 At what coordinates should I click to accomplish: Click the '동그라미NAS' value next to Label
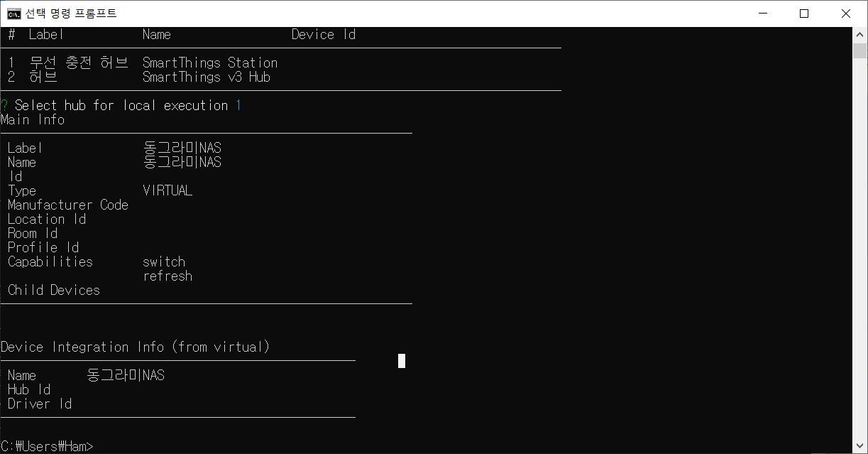tap(182, 148)
